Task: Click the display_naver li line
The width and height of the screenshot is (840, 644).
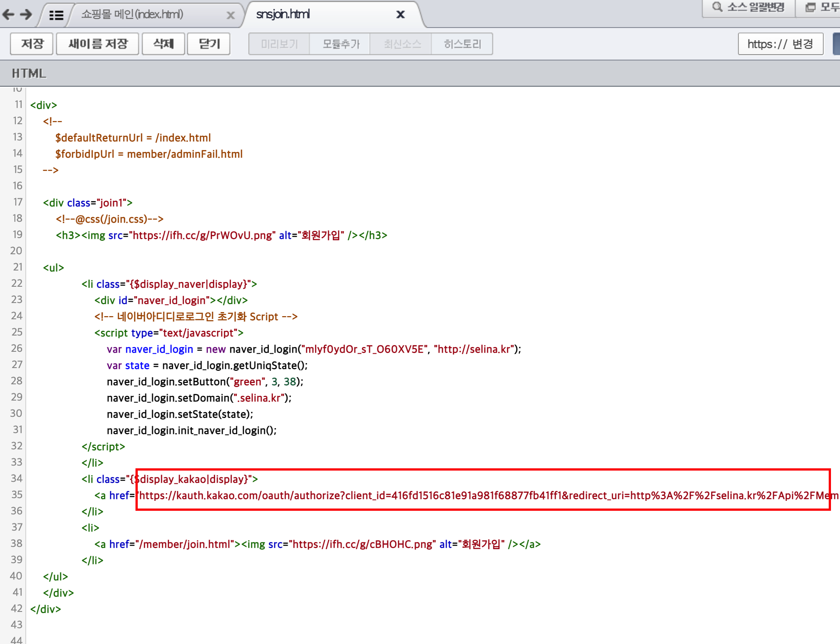Action: pyautogui.click(x=169, y=284)
